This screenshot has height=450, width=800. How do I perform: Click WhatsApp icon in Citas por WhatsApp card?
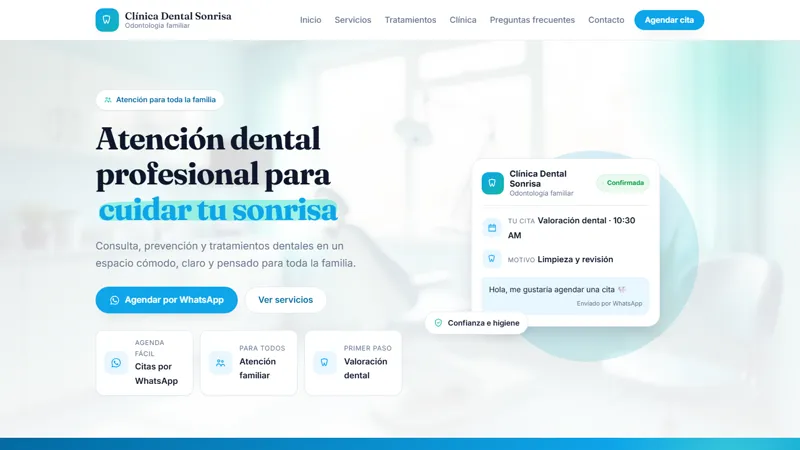tap(116, 363)
